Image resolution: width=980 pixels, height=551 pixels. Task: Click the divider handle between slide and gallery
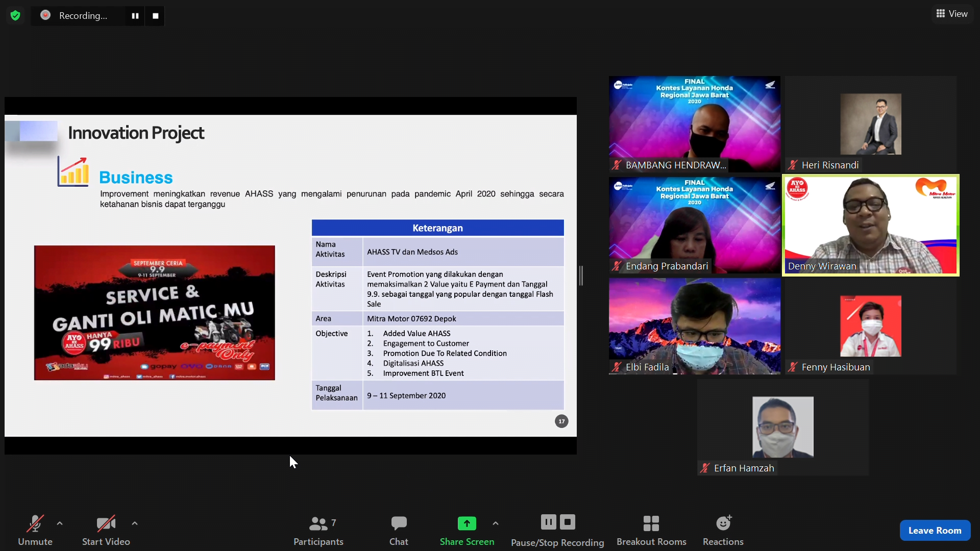coord(581,275)
